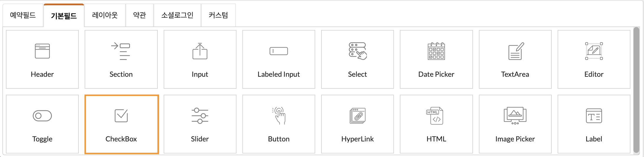Select the Header field icon
The width and height of the screenshot is (644, 157).
42,51
